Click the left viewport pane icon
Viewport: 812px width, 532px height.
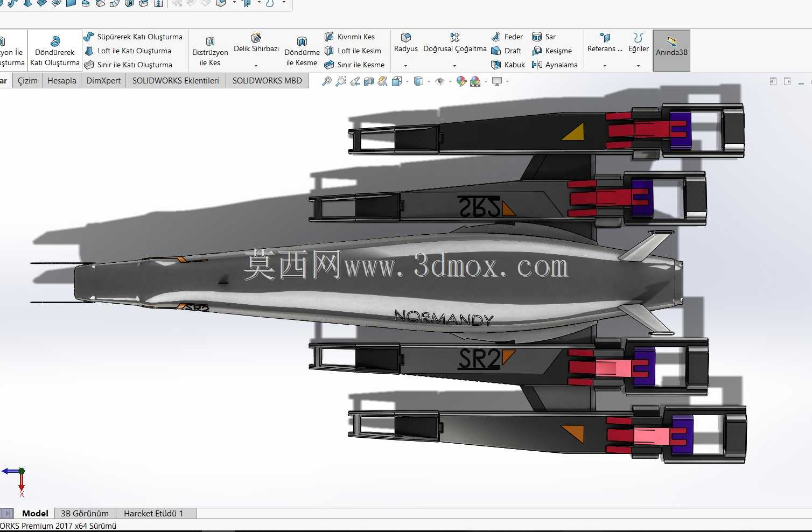pos(773,81)
